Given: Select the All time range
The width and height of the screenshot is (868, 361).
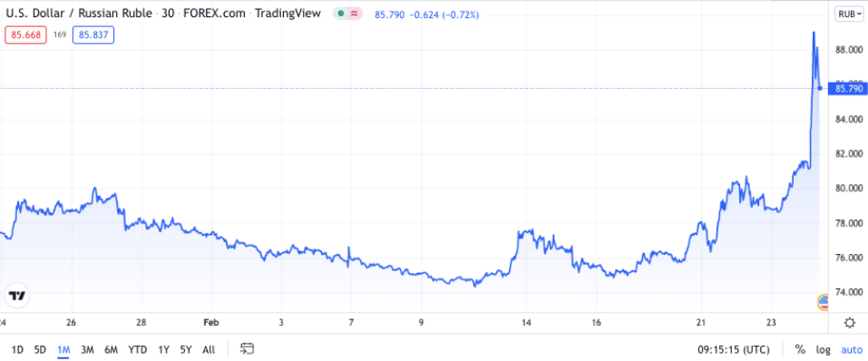Looking at the screenshot, I should pos(209,349).
